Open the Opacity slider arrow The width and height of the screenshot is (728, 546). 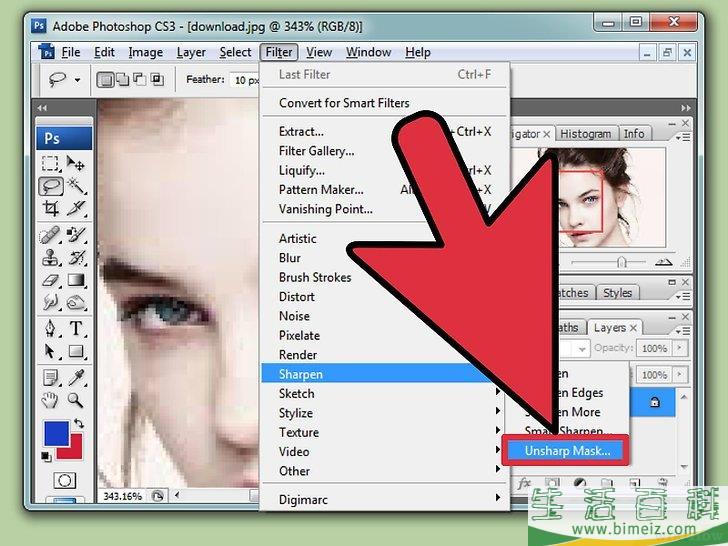click(x=680, y=348)
